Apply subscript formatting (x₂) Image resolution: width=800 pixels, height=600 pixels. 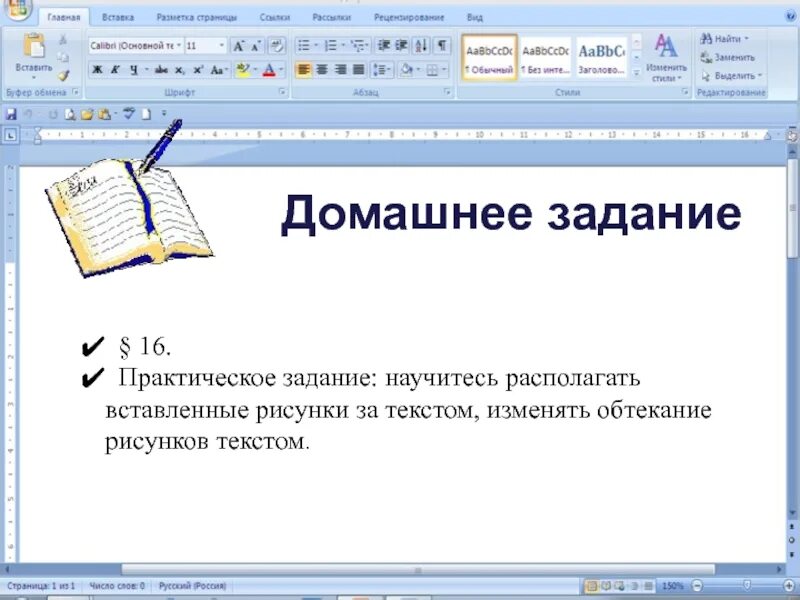(180, 70)
